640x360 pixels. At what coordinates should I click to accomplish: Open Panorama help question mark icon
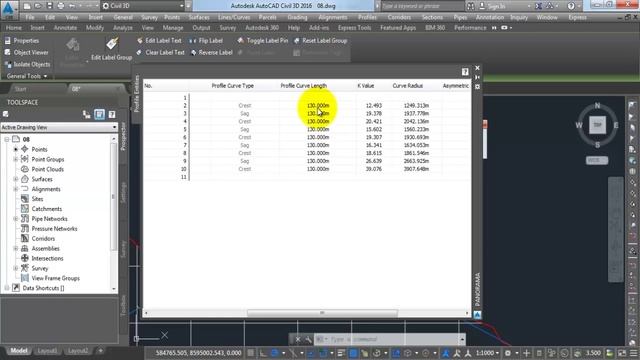pos(465,72)
